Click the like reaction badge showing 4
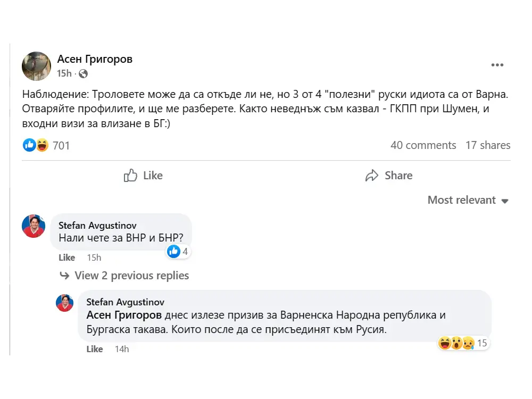Image resolution: width=532 pixels, height=399 pixels. 178,252
